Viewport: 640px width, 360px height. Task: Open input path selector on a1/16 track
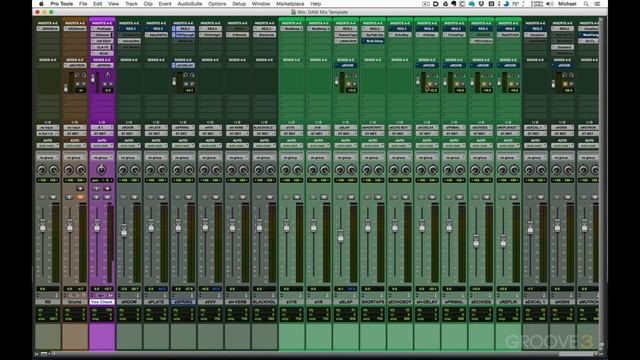(291, 128)
